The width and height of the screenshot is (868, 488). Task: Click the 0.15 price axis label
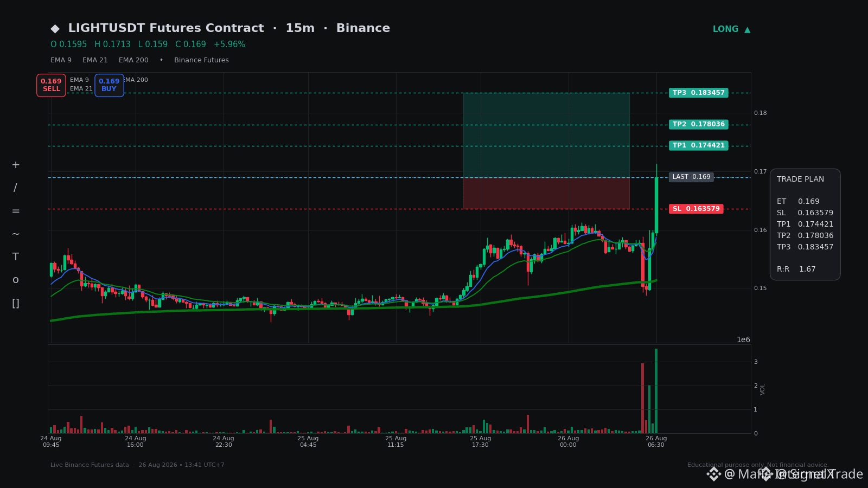coord(761,288)
